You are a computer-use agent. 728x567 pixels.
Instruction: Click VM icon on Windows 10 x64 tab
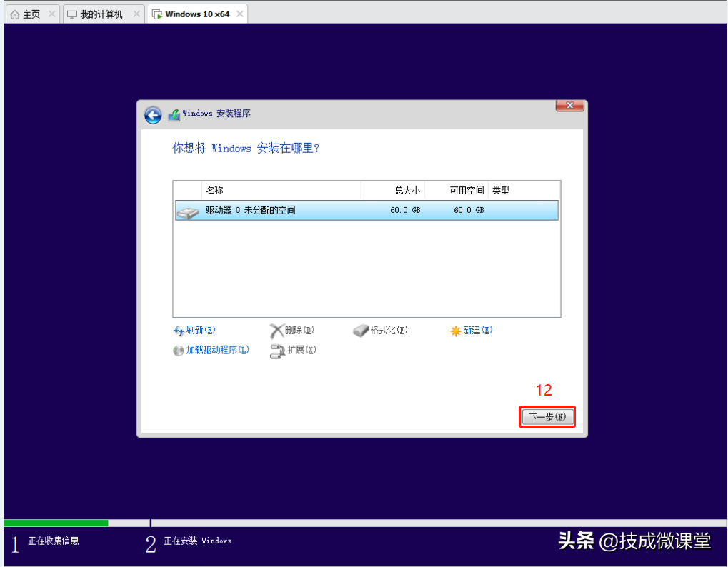click(157, 14)
